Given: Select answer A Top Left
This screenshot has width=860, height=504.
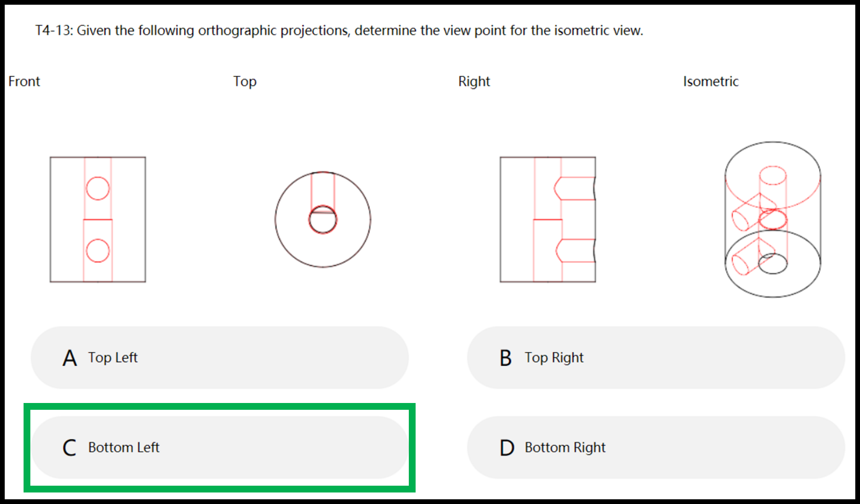Looking at the screenshot, I should click(219, 357).
